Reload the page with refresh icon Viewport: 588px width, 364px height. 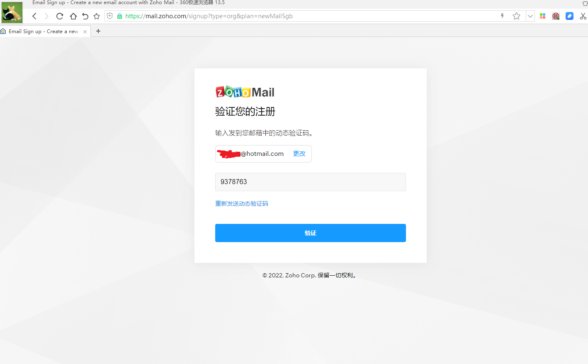(60, 16)
